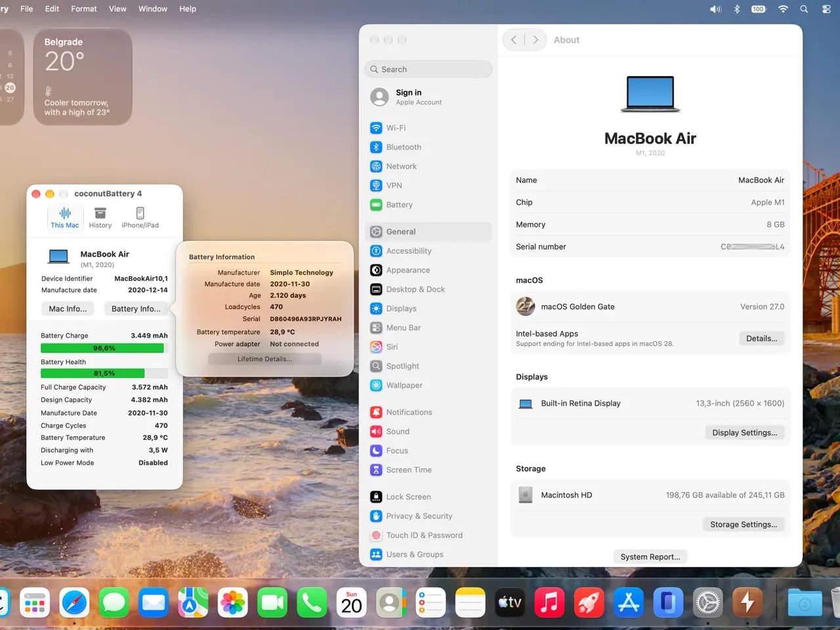Open the Window menu
The width and height of the screenshot is (840, 630).
[153, 9]
